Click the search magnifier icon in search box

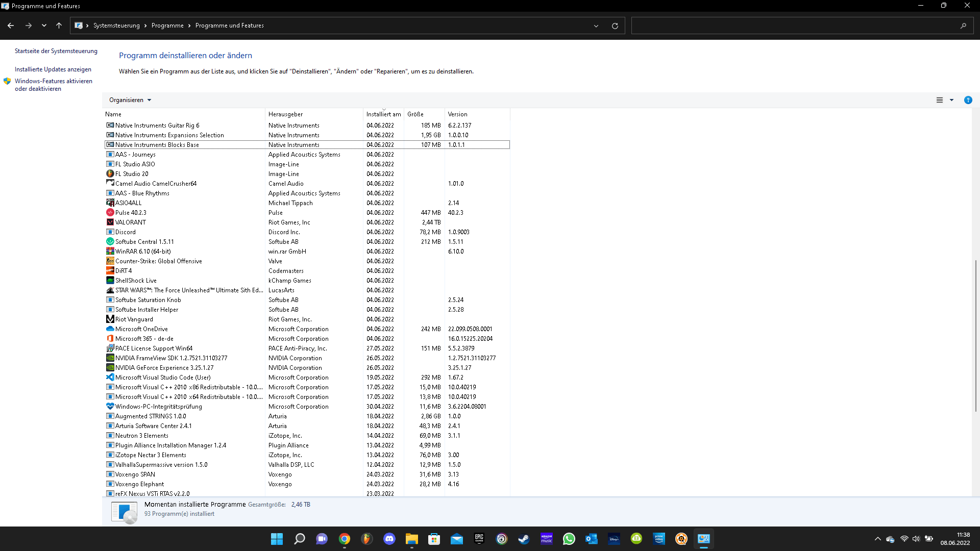pos(963,26)
